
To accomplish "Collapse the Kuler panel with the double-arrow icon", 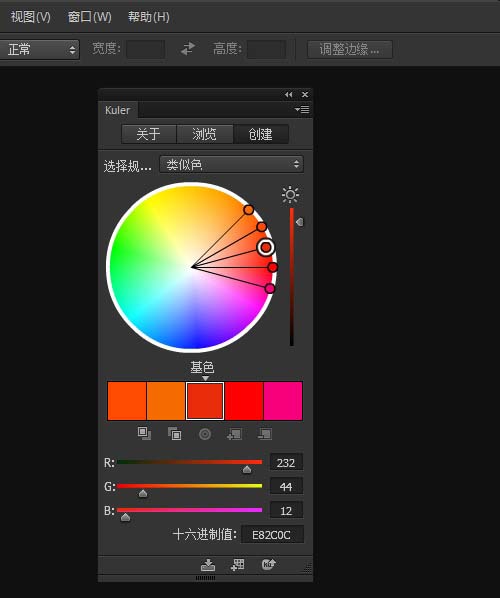I will point(289,95).
